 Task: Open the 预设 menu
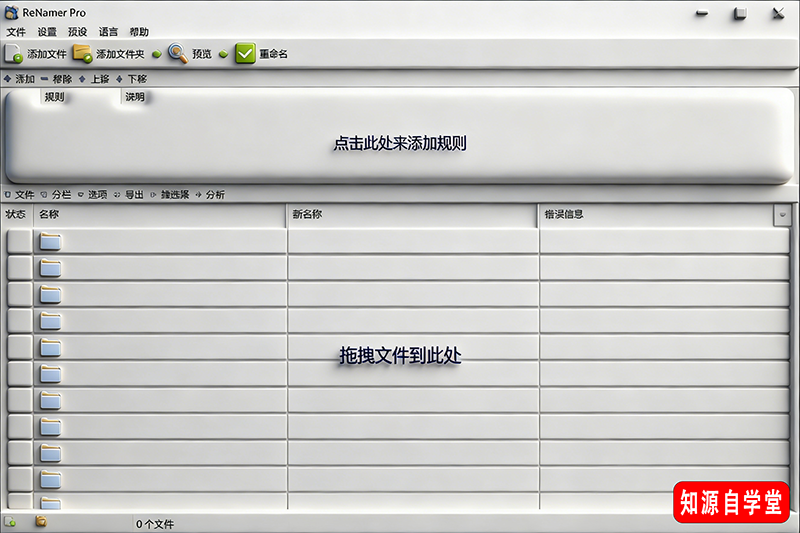(78, 32)
